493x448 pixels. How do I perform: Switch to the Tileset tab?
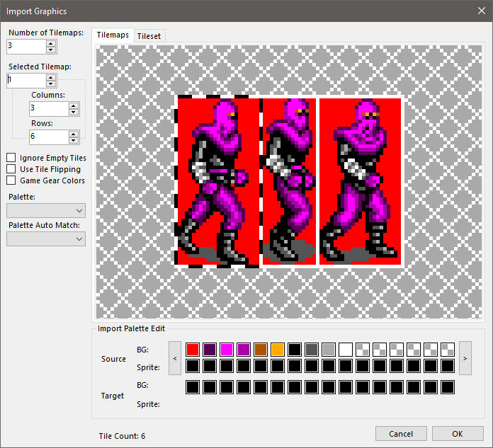[x=149, y=36]
